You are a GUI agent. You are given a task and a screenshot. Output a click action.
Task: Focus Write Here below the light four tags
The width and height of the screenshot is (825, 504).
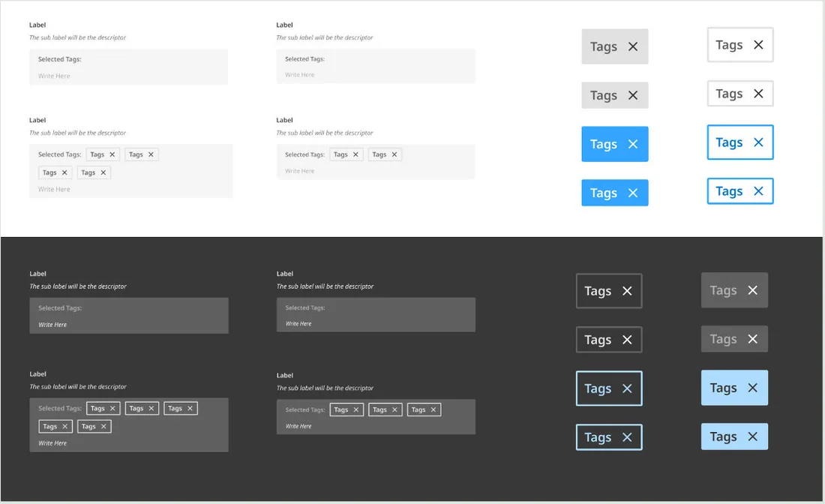54,190
